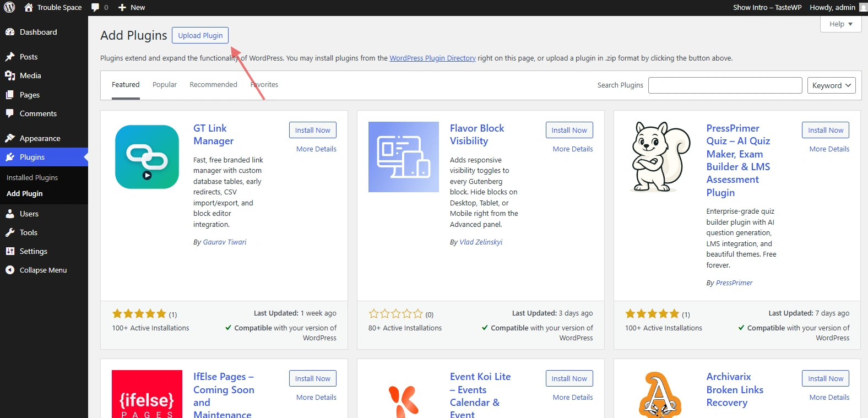Click Collapse Menu arrow icon
The width and height of the screenshot is (868, 418).
10,270
